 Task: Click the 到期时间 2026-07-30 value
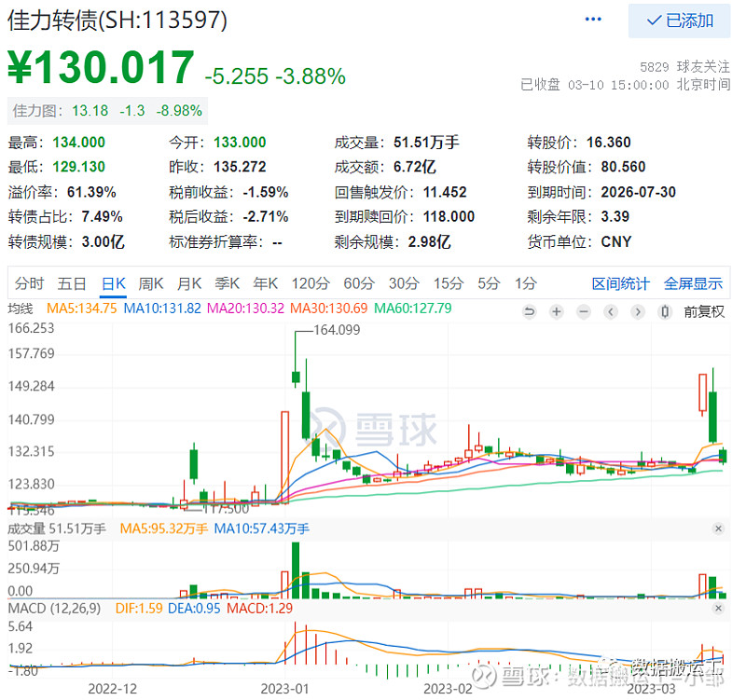click(638, 192)
